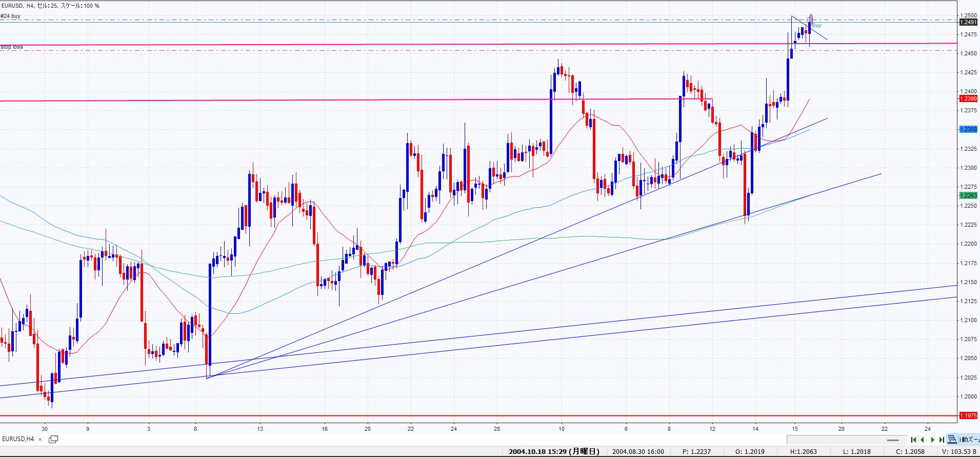Screen dimensions: 980x457
Task: Step one bar back with left arrow
Action: tap(923, 440)
